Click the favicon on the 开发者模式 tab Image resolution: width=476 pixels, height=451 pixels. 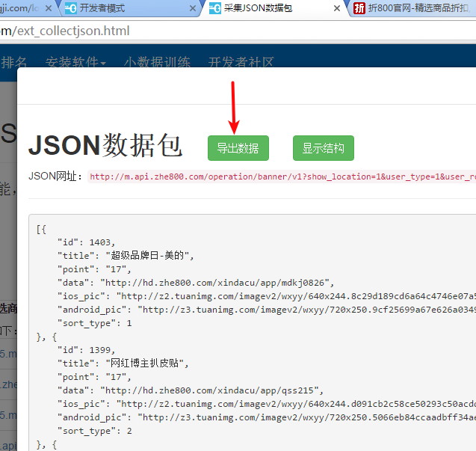pyautogui.click(x=70, y=9)
